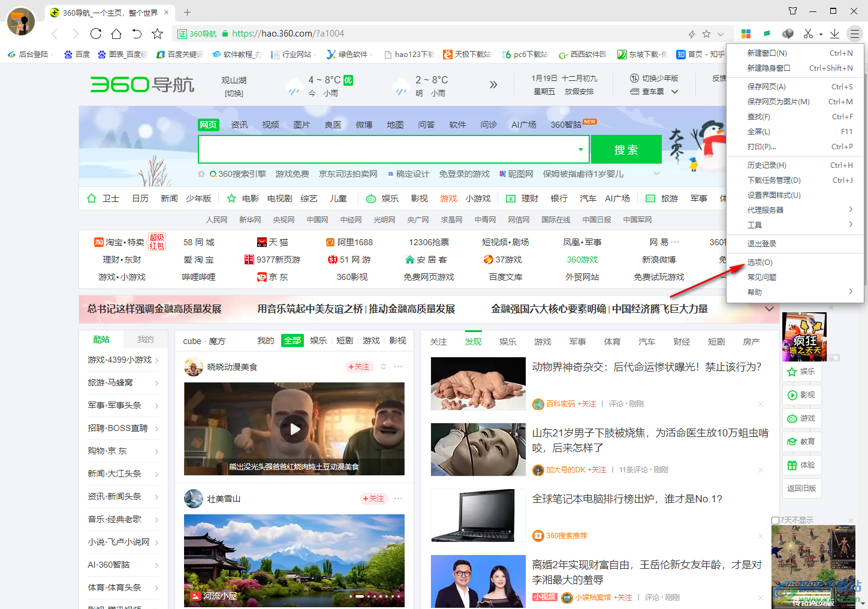Tick the 7天不显示 checkbox

[775, 520]
